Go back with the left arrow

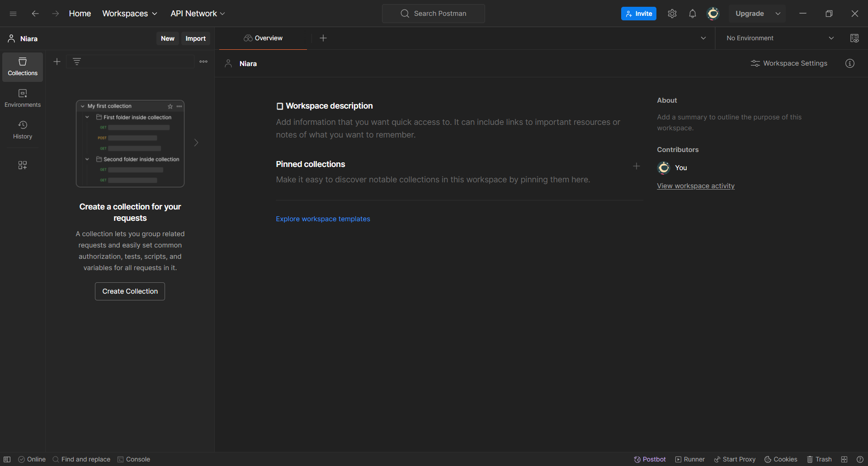35,14
